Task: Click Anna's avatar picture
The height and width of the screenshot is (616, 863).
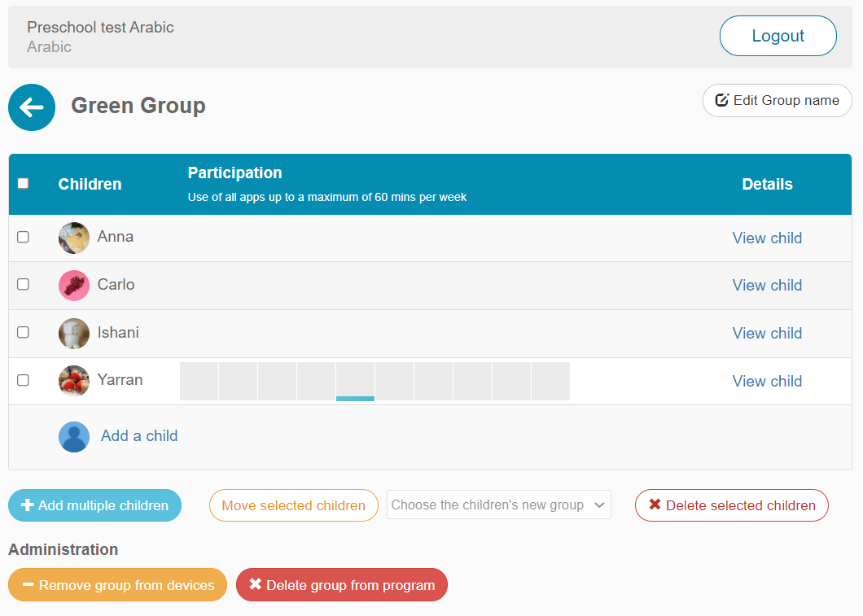Action: [73, 237]
